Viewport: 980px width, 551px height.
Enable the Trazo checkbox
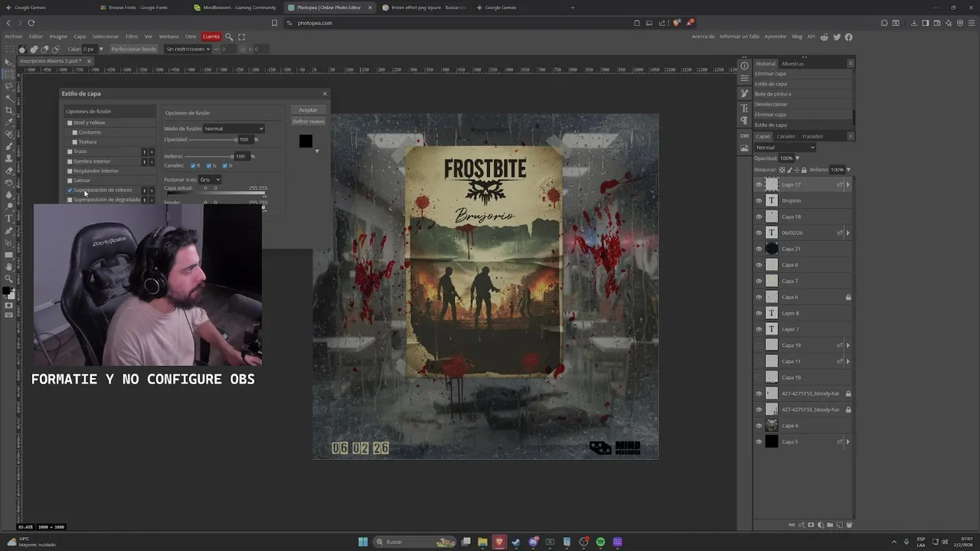pos(70,152)
